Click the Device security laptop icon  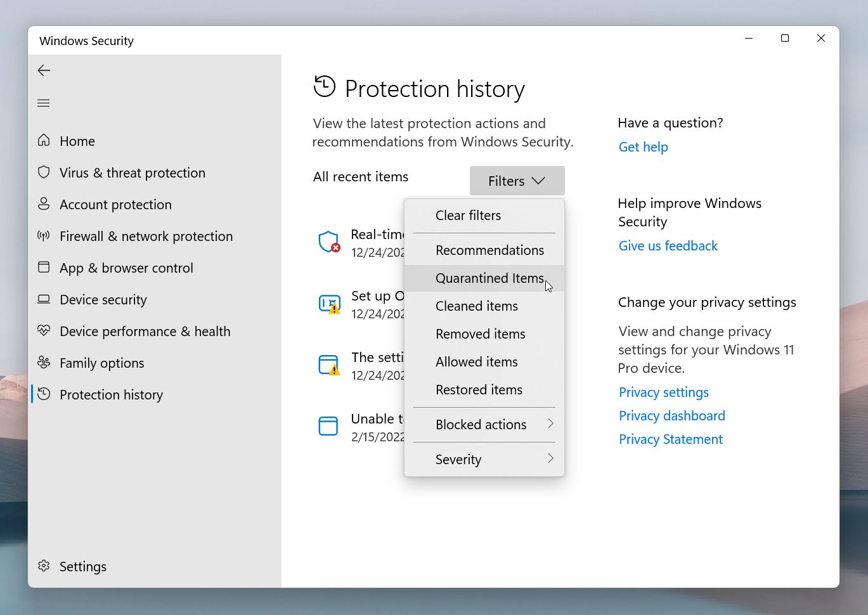(x=44, y=299)
